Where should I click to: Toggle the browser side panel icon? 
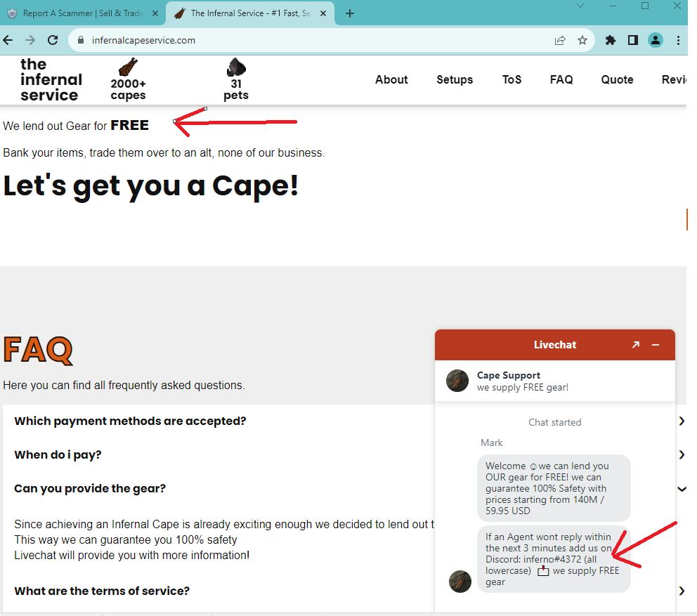tap(633, 41)
